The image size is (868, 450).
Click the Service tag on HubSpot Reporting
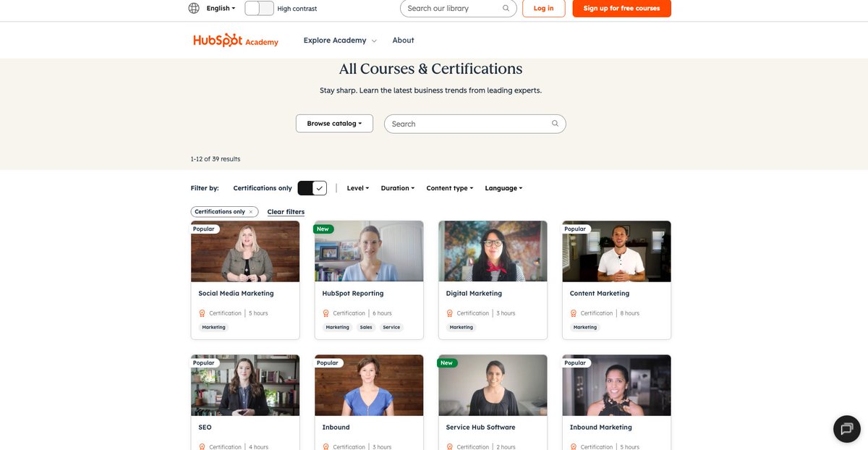coord(391,328)
